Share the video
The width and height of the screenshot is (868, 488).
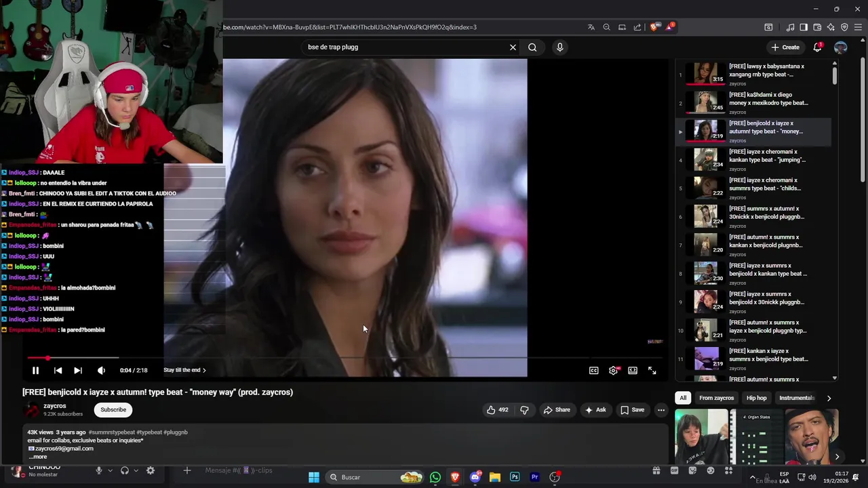pos(555,409)
